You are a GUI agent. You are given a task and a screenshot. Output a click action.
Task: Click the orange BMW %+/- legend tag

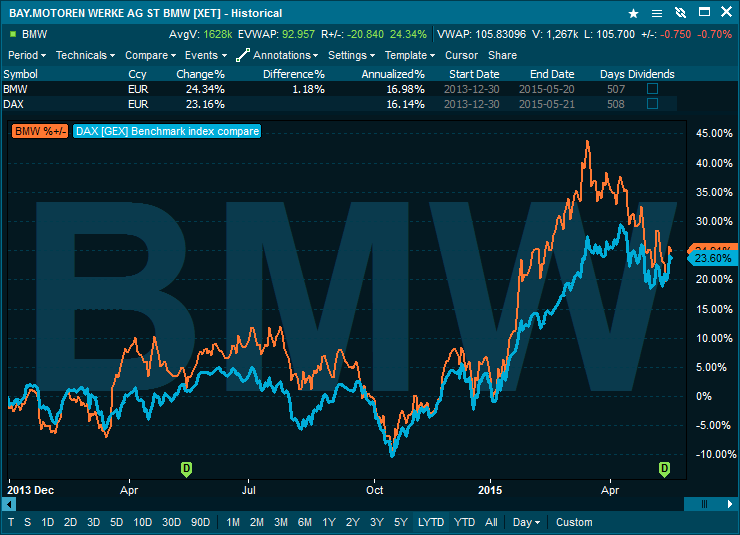40,131
